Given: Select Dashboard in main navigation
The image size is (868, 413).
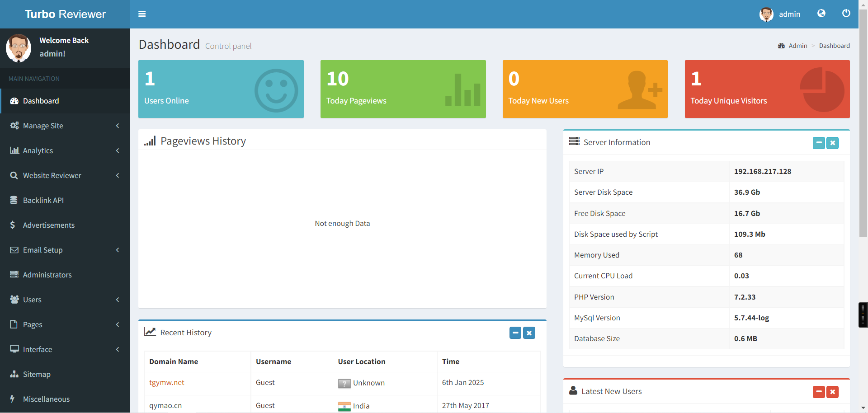Looking at the screenshot, I should pyautogui.click(x=41, y=101).
